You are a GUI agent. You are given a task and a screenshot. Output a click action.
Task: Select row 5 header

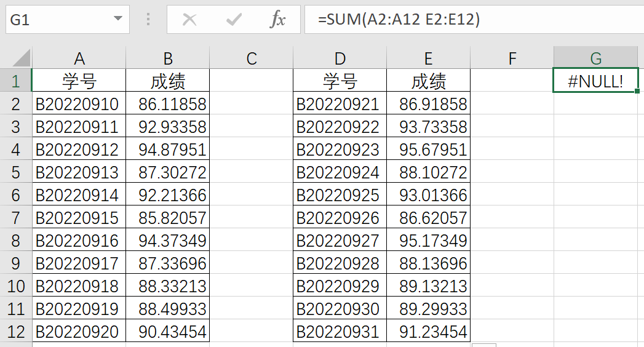[15, 172]
